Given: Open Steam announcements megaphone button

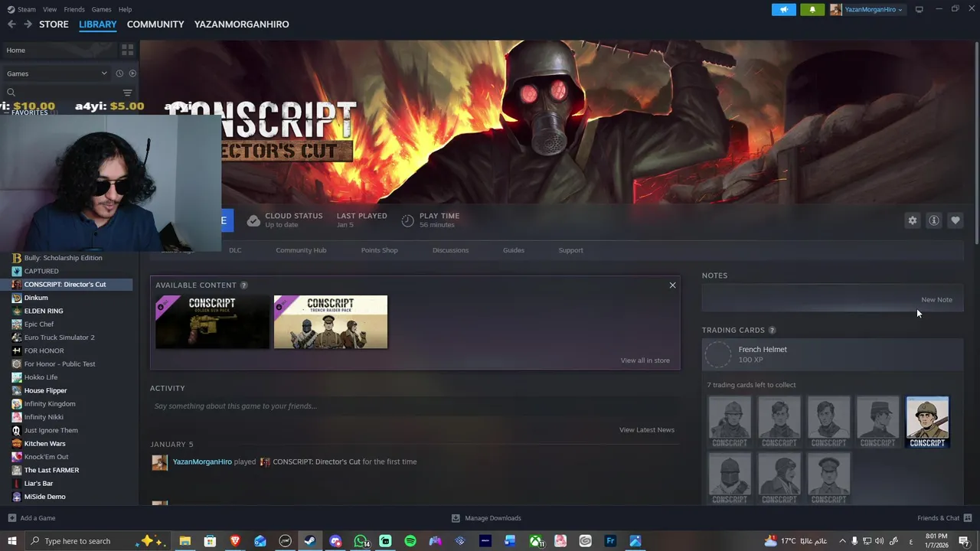Looking at the screenshot, I should 784,9.
